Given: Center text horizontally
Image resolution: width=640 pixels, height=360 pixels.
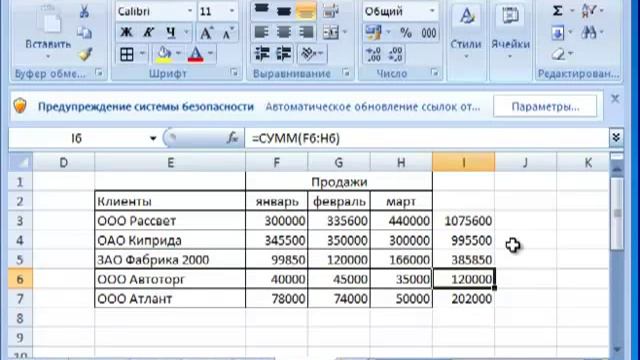Looking at the screenshot, I should (x=284, y=32).
